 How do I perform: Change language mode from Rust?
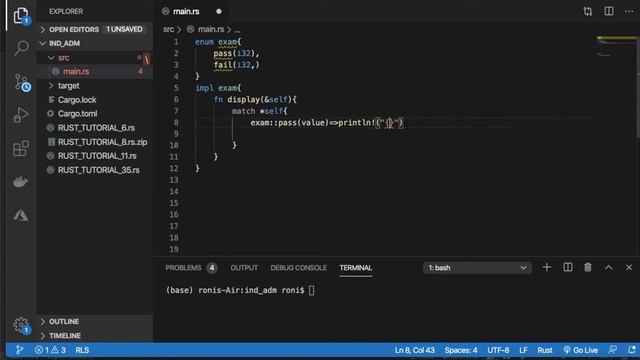[544, 350]
